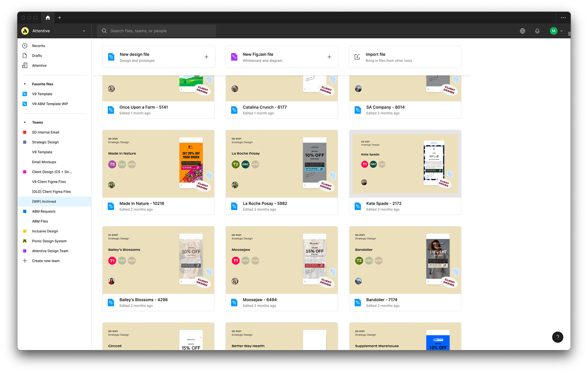Image resolution: width=588 pixels, height=373 pixels.
Task: Select V9 Client Figma Files project
Action: [x=49, y=182]
